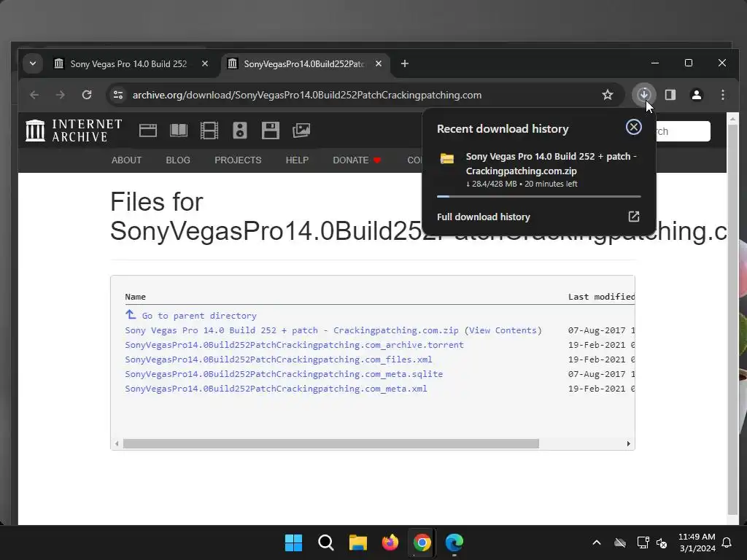The image size is (747, 560).
Task: Open File Explorer from the taskbar
Action: click(357, 542)
